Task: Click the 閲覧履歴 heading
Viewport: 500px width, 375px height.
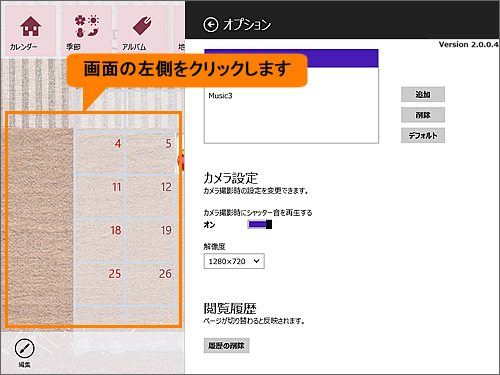Action: [x=230, y=308]
